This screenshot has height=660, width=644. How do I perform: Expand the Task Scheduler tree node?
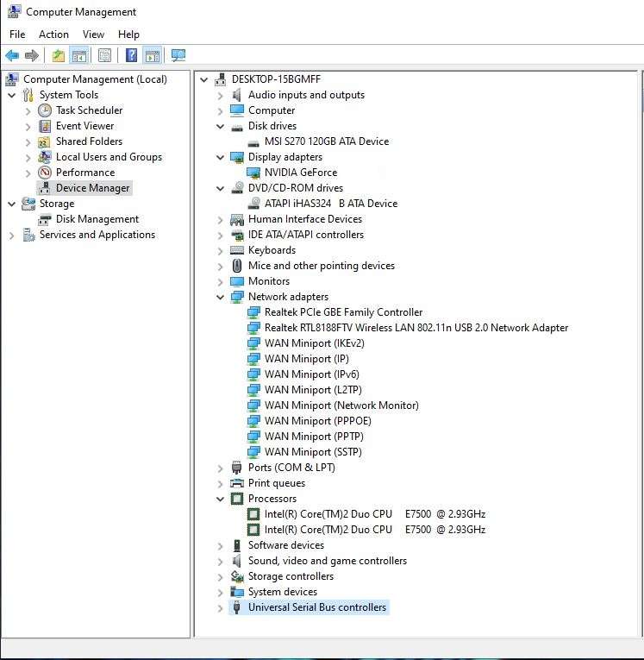[28, 110]
